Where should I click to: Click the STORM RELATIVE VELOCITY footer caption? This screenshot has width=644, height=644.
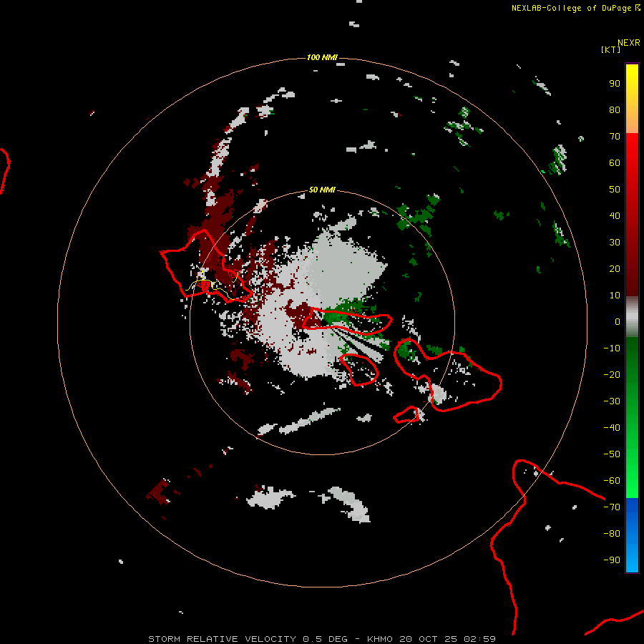coord(322,639)
